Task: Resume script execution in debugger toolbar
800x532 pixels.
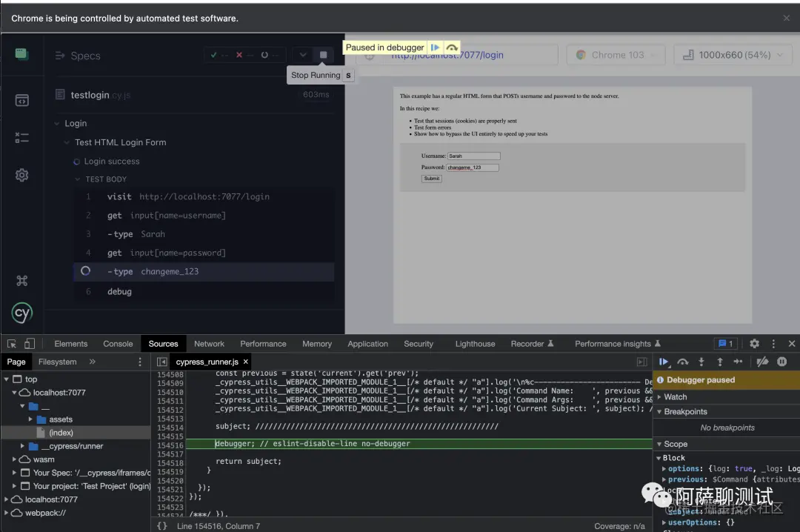Action: 664,362
